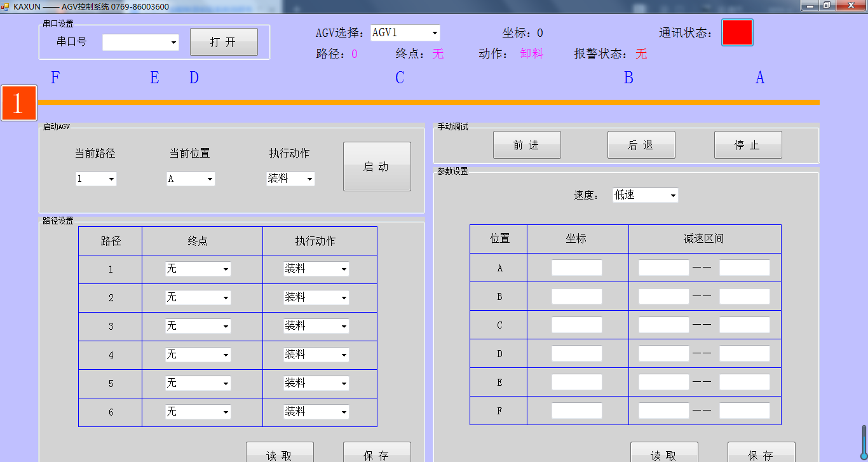Click the 坐标 input field for position D
The width and height of the screenshot is (868, 462).
click(x=577, y=353)
